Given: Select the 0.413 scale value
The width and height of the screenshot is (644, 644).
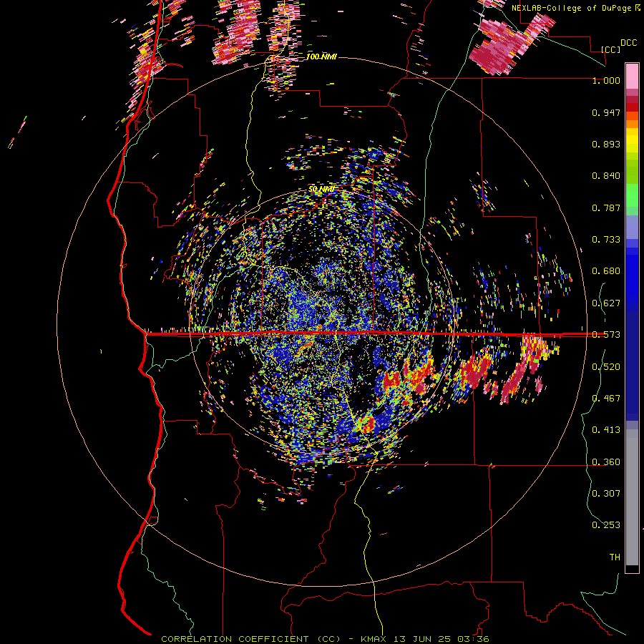Looking at the screenshot, I should click(x=606, y=430).
